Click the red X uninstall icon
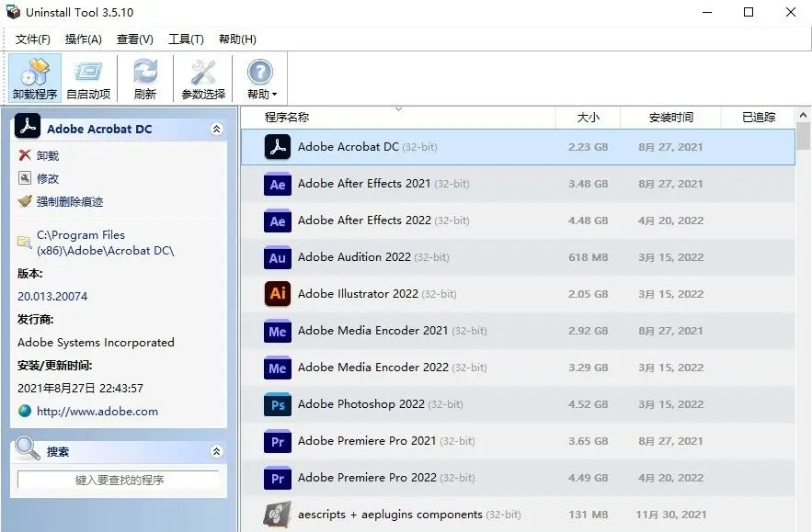 24,155
